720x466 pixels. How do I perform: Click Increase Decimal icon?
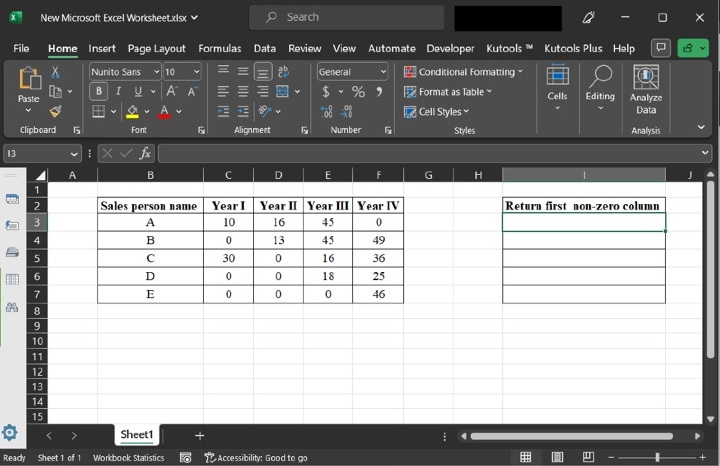click(328, 111)
